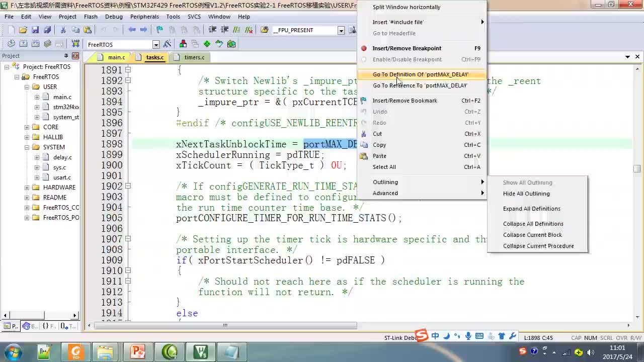Click the Batch Build icon

[47, 44]
